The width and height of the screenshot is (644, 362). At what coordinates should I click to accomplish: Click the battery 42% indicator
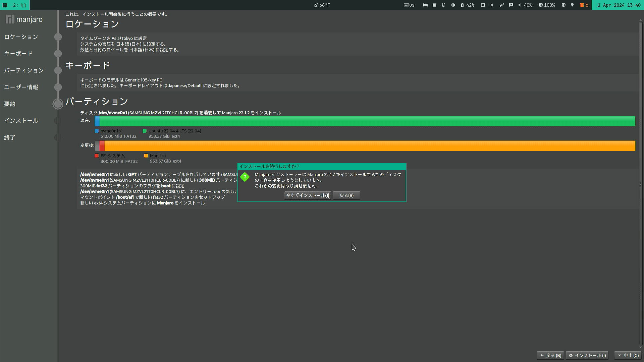click(x=468, y=5)
